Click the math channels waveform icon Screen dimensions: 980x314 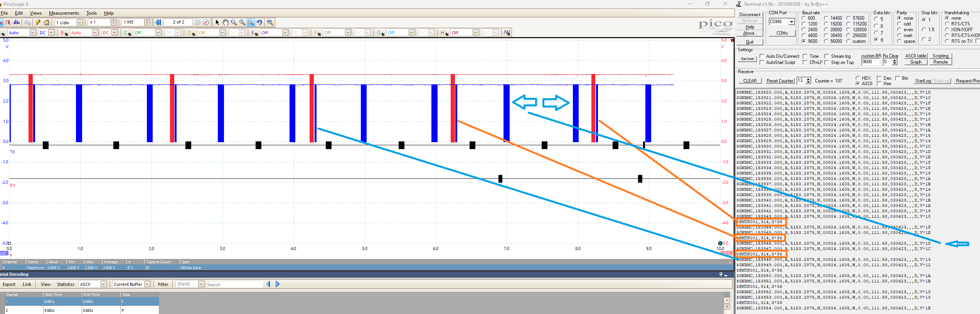point(507,32)
